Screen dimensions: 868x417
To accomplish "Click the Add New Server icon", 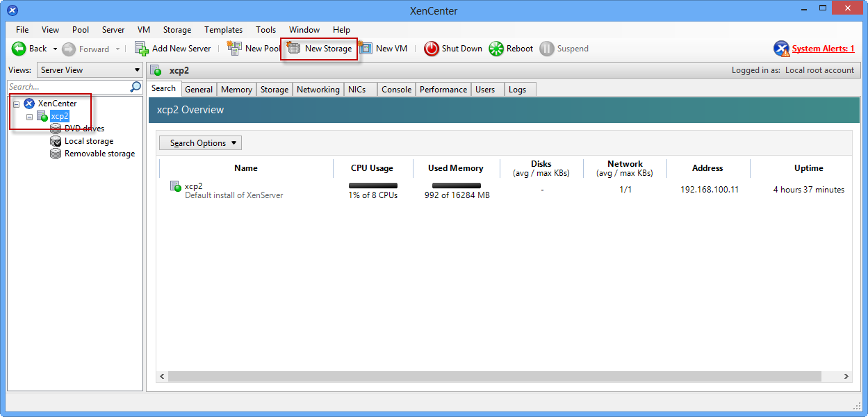I will point(142,49).
